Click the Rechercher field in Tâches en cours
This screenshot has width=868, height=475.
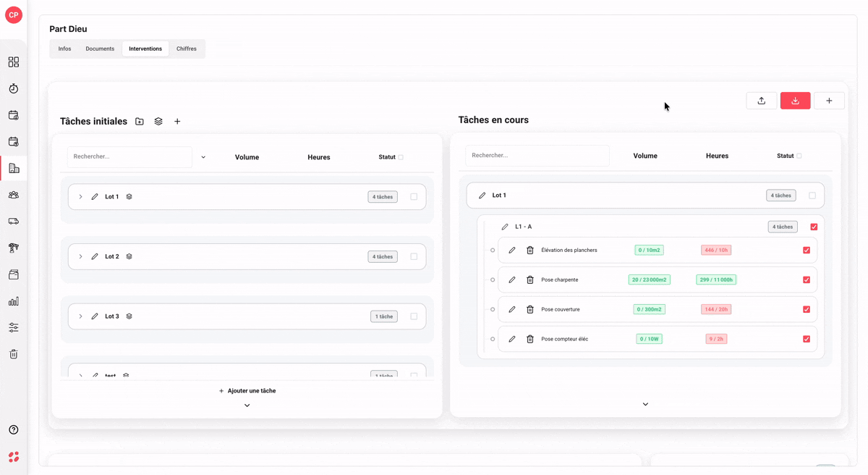click(x=537, y=156)
